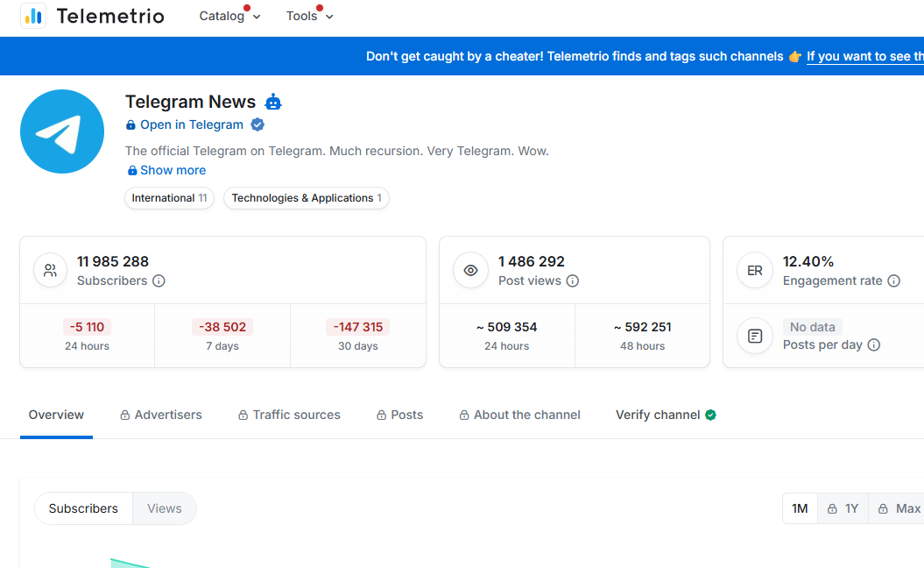Click the Technologies & Applications tag
The width and height of the screenshot is (924, 568).
tap(307, 198)
